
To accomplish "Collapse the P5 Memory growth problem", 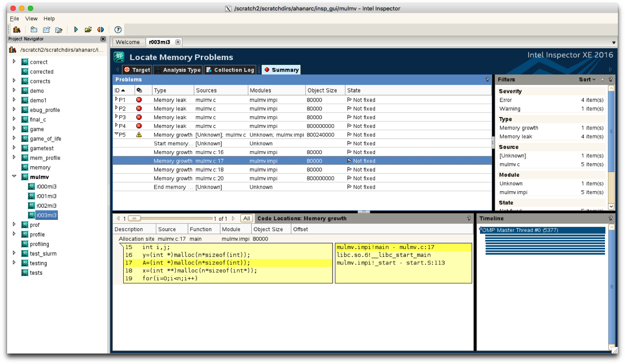I will pos(116,135).
